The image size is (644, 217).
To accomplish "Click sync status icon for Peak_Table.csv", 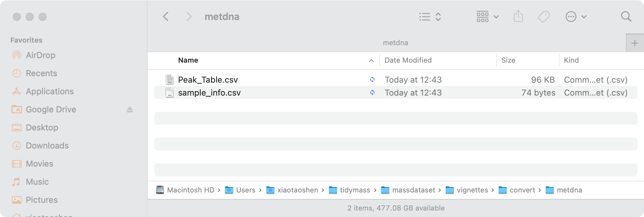I will [372, 79].
